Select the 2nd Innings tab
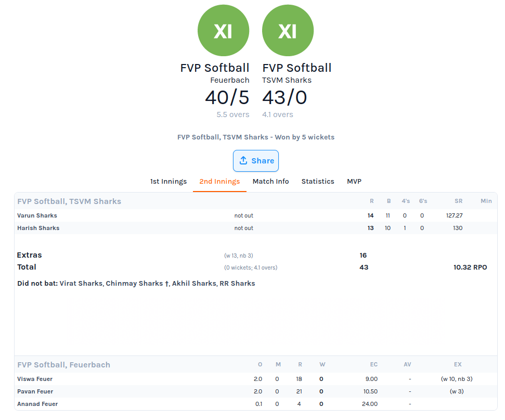 click(x=219, y=182)
